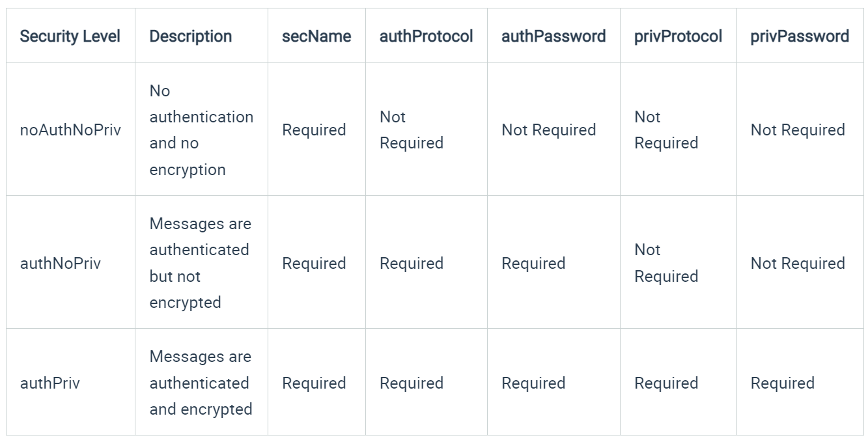Click secName Required cell in noAuthNoPriv row
The height and width of the screenshot is (442, 868).
point(314,130)
